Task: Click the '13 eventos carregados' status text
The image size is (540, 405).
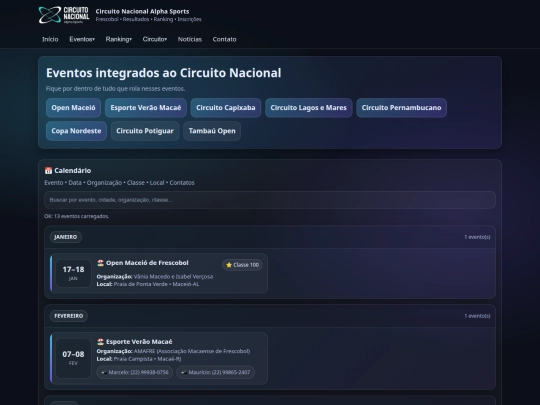Action: (76, 216)
